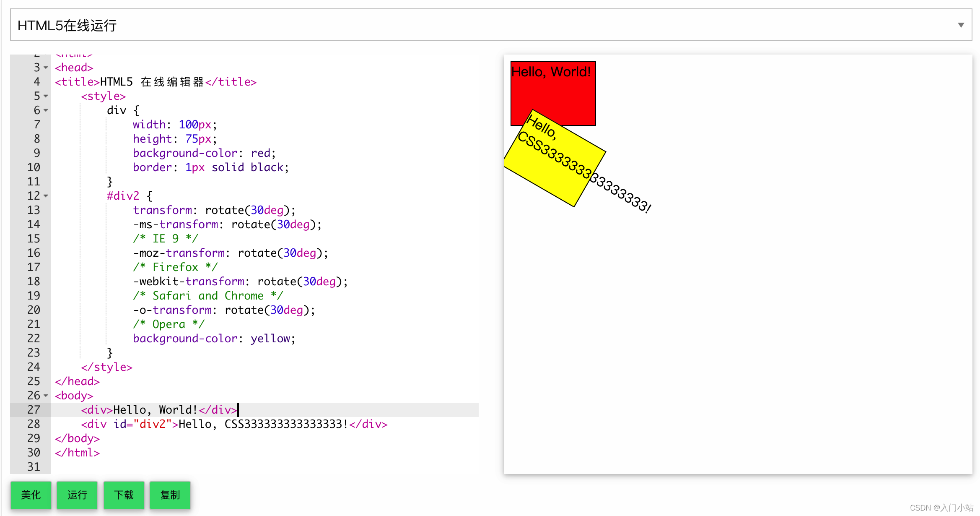Click the HTML5在线运行 title text
Screen dimensions: 980x516
click(67, 26)
